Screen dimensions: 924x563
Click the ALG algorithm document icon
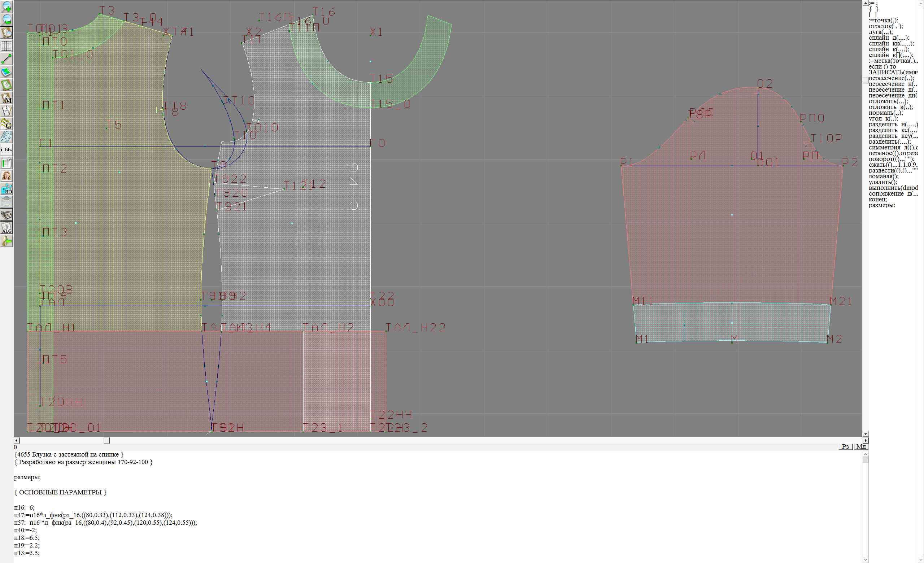coord(7,228)
